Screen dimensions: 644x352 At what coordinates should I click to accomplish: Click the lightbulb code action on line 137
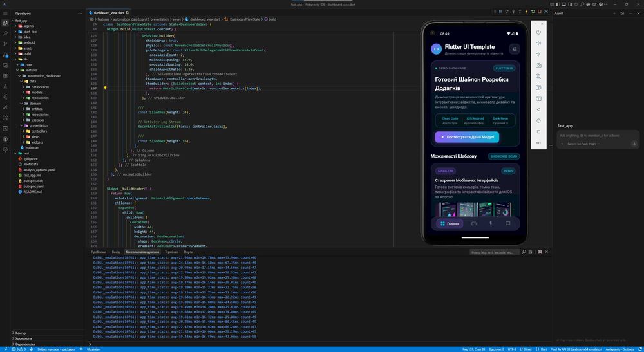pyautogui.click(x=105, y=88)
